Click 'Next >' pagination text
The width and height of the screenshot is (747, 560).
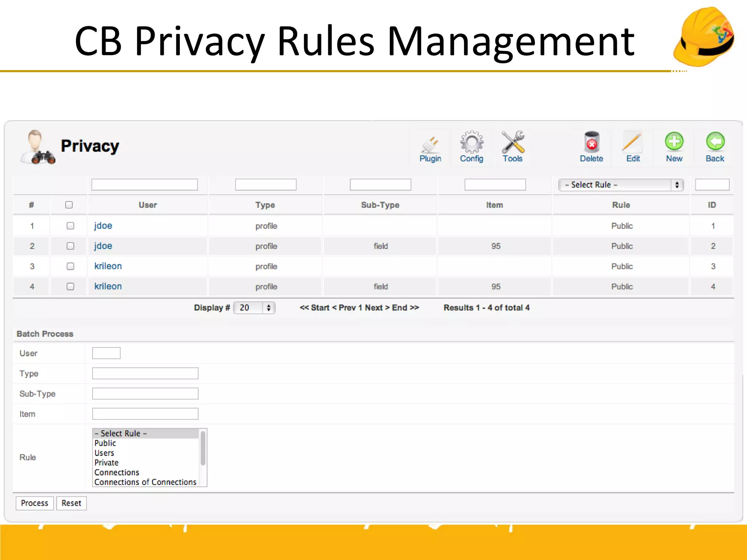(378, 308)
